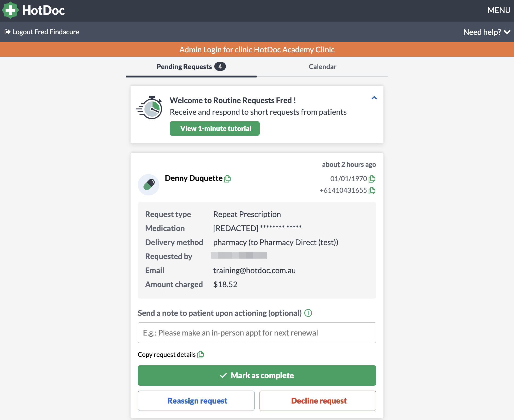Click the about 2 hours ago timestamp

349,164
